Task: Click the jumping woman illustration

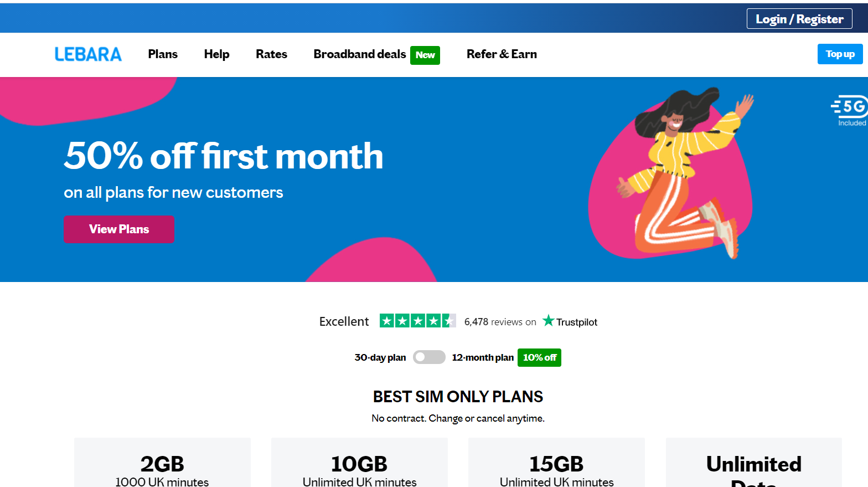Action: click(685, 173)
